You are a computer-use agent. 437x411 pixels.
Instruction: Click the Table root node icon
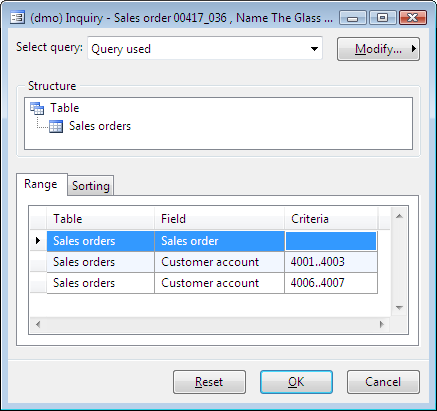click(37, 108)
